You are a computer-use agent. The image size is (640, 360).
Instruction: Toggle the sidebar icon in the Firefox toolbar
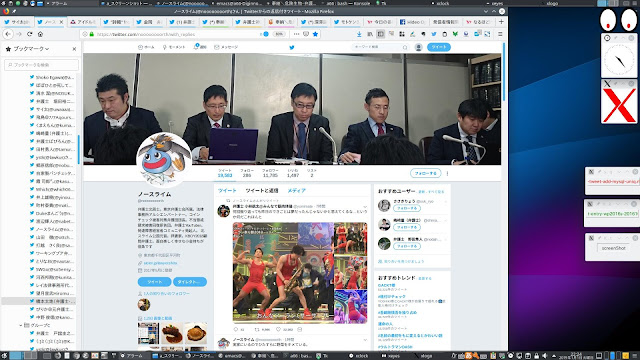coord(380,34)
